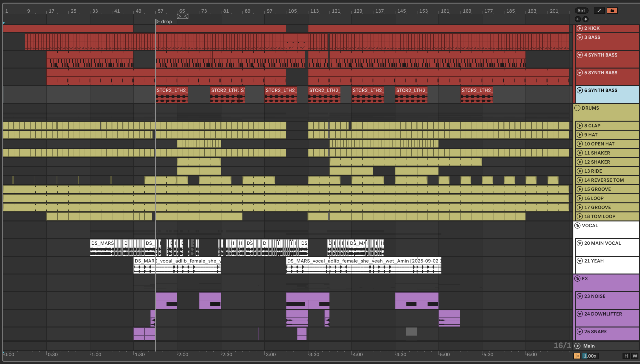The height and width of the screenshot is (364, 640).
Task: Click the Set locator button
Action: pyautogui.click(x=581, y=10)
